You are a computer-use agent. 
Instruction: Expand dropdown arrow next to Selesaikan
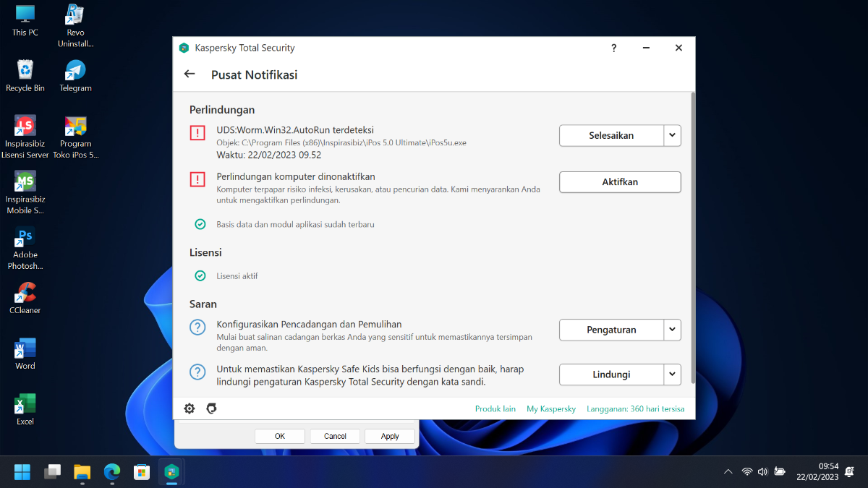click(x=673, y=135)
